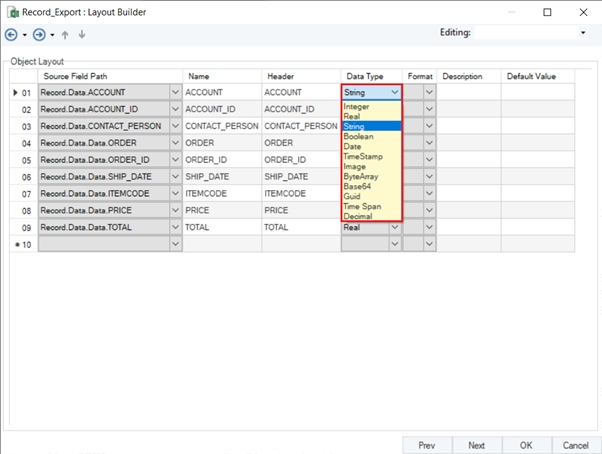
Task: Click the Record_Export app icon in title bar
Action: point(12,12)
